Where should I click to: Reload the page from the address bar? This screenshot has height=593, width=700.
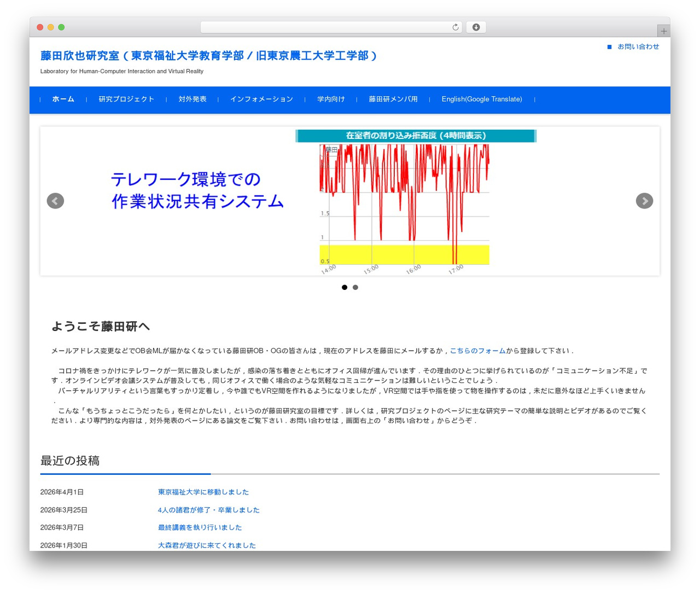coord(456,27)
